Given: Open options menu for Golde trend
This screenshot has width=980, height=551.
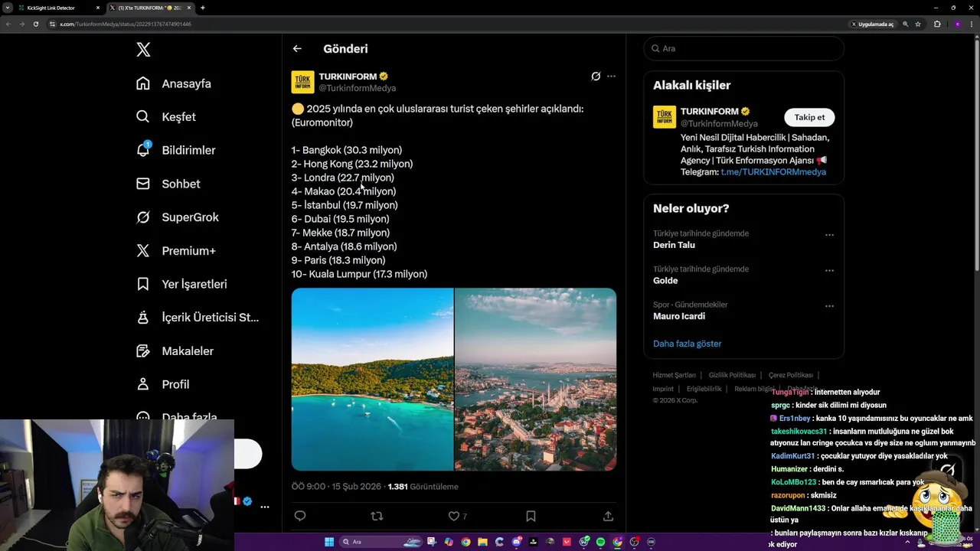Looking at the screenshot, I should (x=829, y=270).
